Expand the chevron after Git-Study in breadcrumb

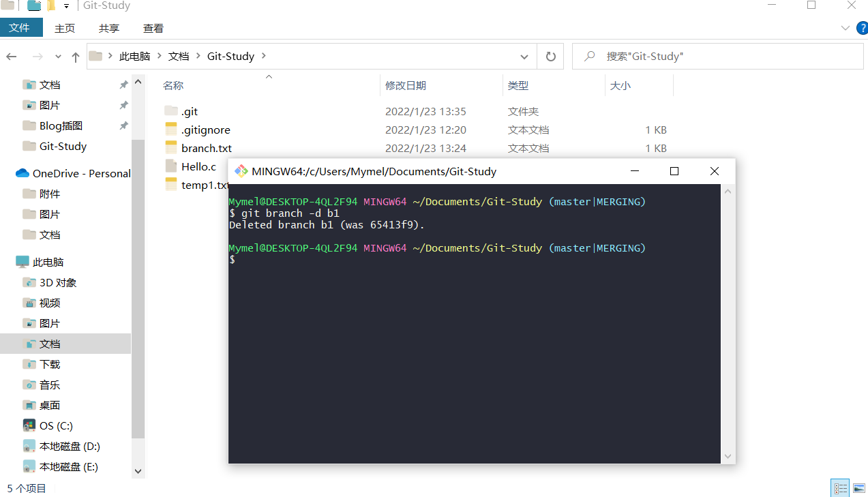(264, 57)
